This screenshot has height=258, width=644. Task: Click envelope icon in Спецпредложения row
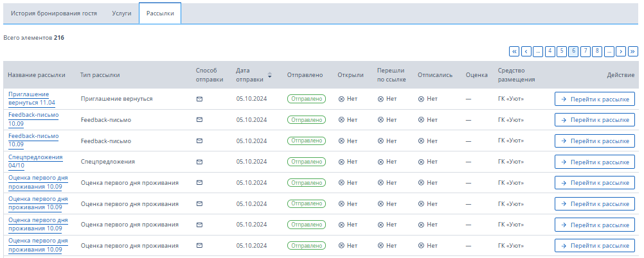click(x=200, y=162)
